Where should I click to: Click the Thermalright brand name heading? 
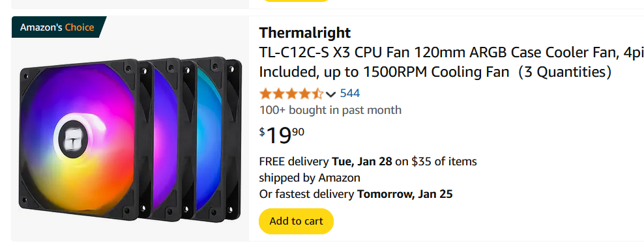[305, 33]
